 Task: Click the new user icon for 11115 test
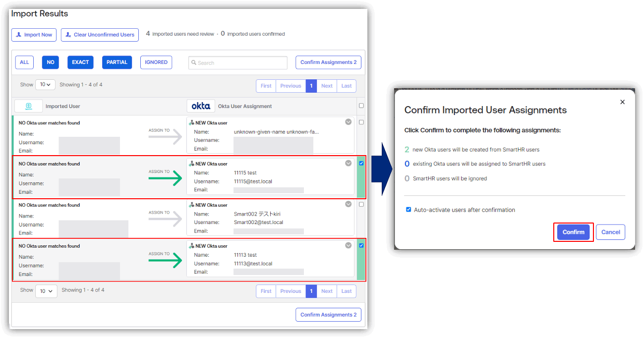coord(191,164)
